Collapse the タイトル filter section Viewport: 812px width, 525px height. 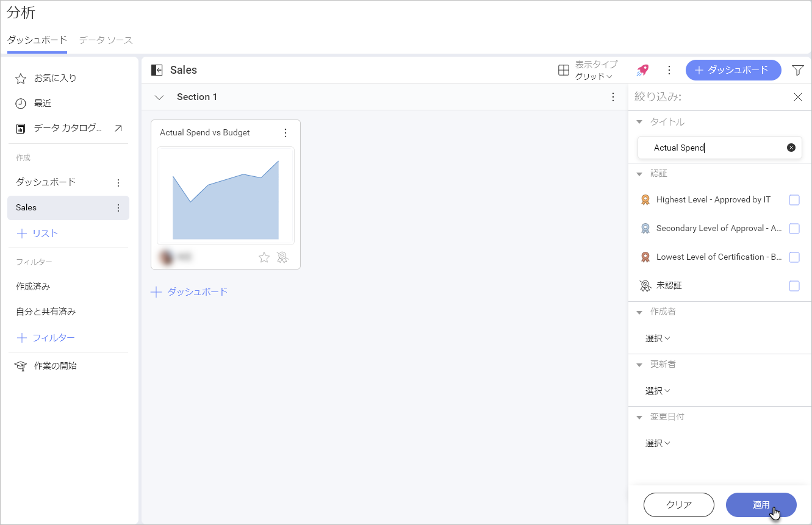[x=639, y=122]
